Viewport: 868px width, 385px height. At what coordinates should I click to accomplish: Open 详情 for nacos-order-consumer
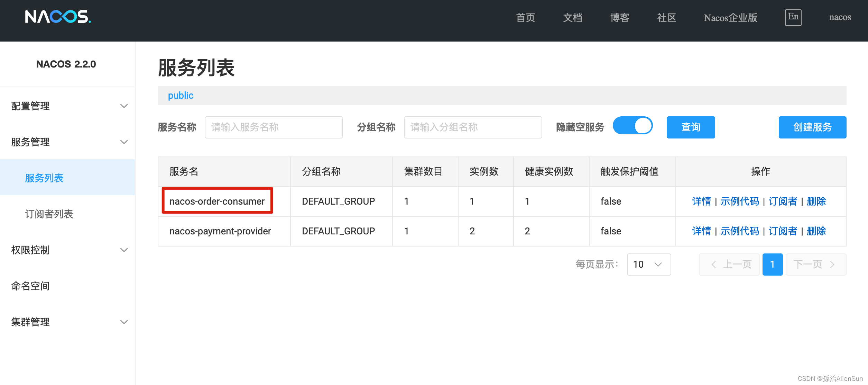tap(701, 201)
